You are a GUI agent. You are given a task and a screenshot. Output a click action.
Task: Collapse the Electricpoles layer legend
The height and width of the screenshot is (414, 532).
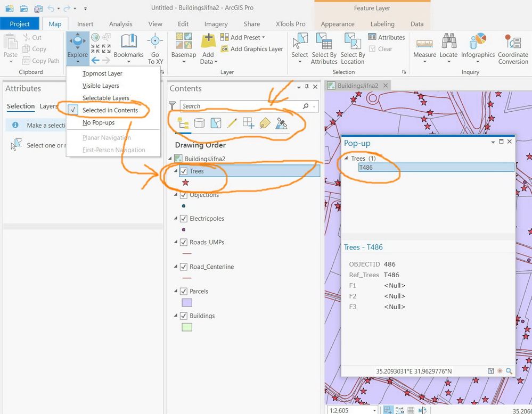[176, 218]
